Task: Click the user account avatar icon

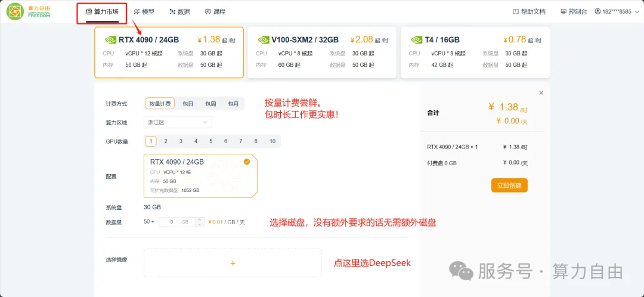Action: tap(597, 11)
